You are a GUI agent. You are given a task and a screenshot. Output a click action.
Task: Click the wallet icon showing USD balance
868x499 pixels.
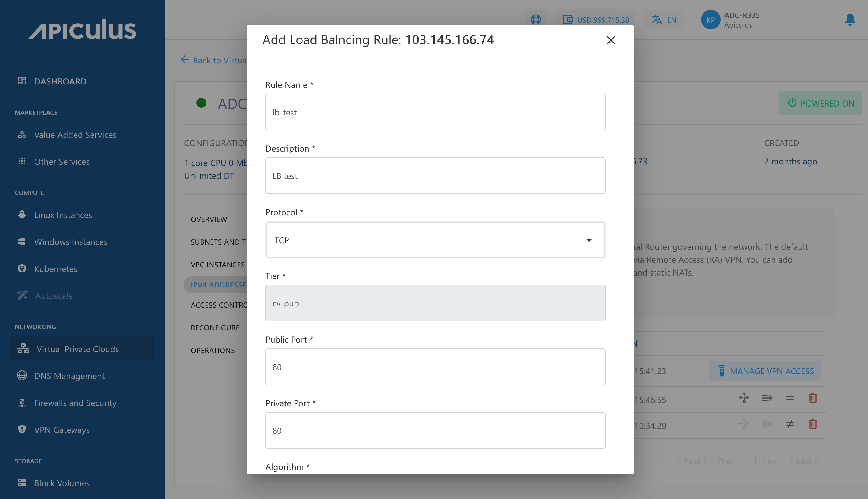(568, 20)
